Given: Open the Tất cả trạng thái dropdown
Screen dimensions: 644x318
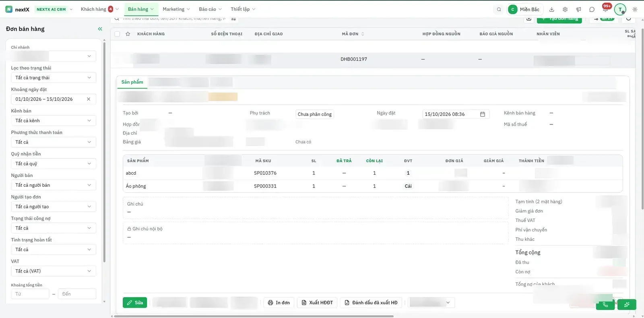Looking at the screenshot, I should (x=53, y=78).
